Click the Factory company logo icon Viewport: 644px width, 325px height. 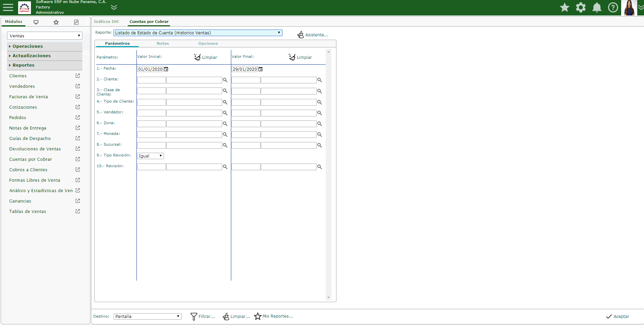point(25,7)
